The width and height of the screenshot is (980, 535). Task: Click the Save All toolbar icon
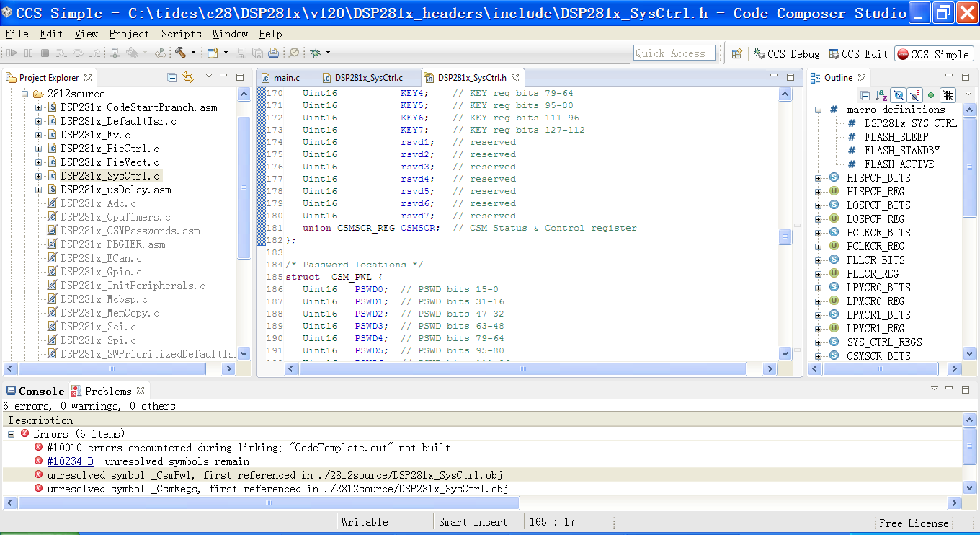(258, 53)
